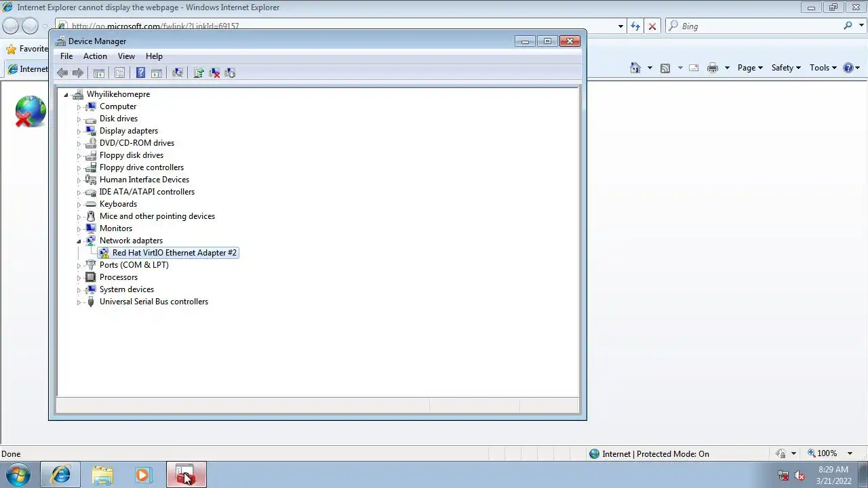Click the red Stop button in Internet Explorer
Image resolution: width=868 pixels, height=488 pixels.
point(652,26)
